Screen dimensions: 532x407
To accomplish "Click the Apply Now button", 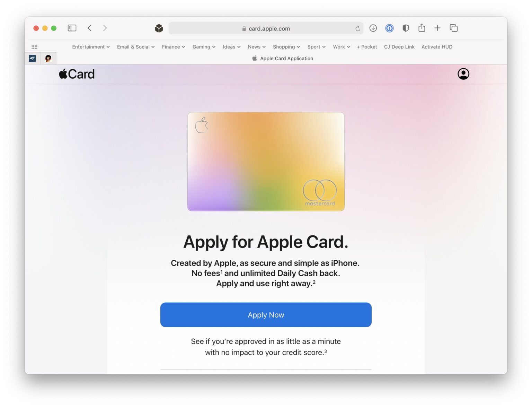I will click(266, 315).
